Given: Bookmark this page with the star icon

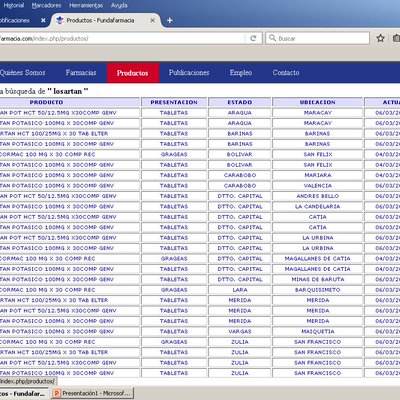Looking at the screenshot, I should [380, 38].
